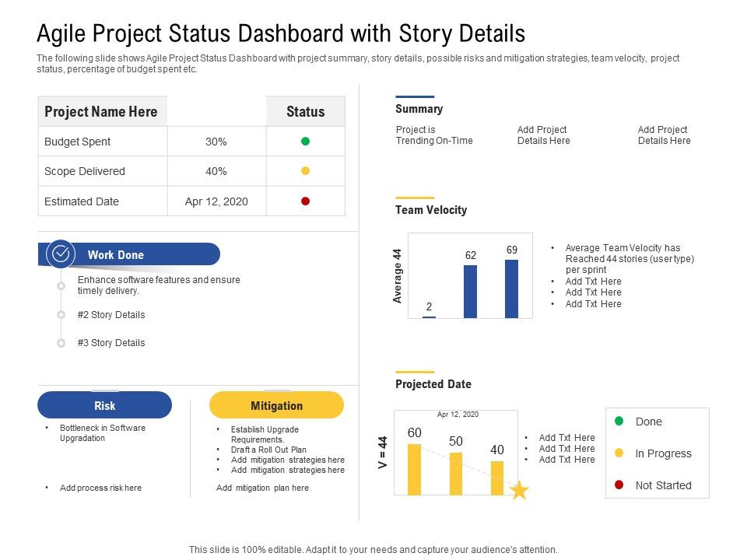This screenshot has height=560, width=747.
Task: Click the Add mitigation plan here link
Action: coord(262,488)
